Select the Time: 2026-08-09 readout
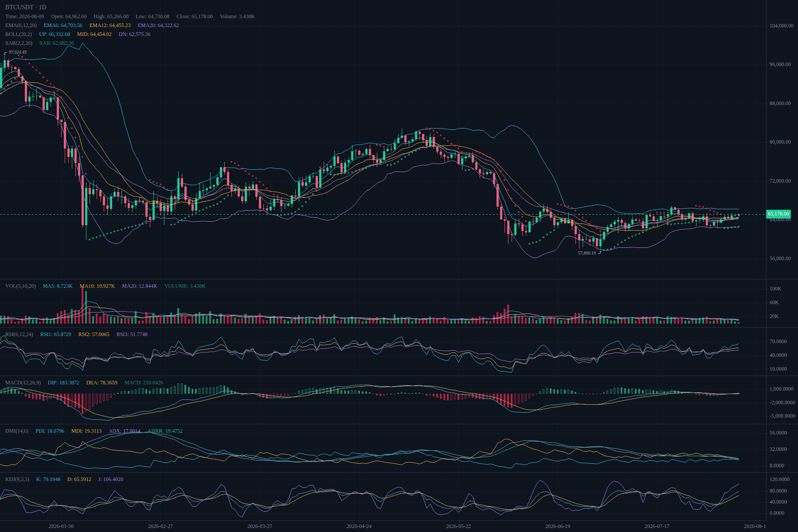This screenshot has width=798, height=532. (x=25, y=16)
